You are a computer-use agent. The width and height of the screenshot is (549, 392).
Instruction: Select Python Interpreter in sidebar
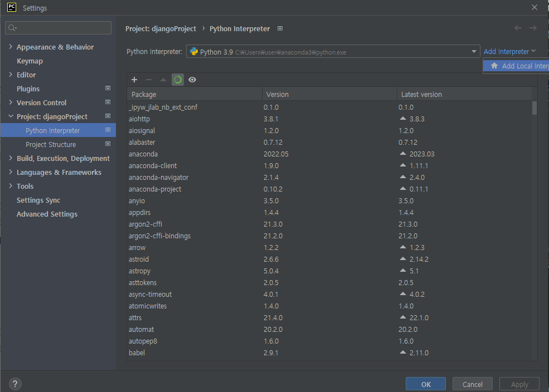pyautogui.click(x=58, y=130)
